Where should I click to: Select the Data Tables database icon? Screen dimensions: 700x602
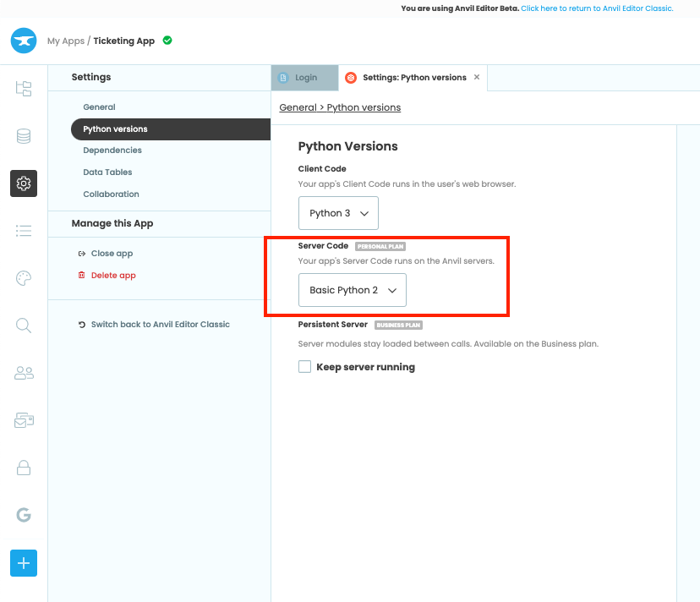coord(23,136)
